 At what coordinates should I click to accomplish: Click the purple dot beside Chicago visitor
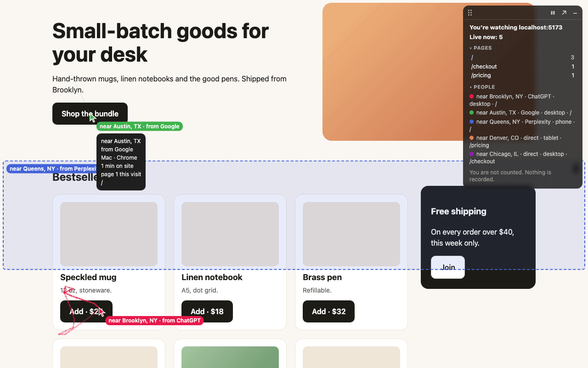pyautogui.click(x=471, y=154)
